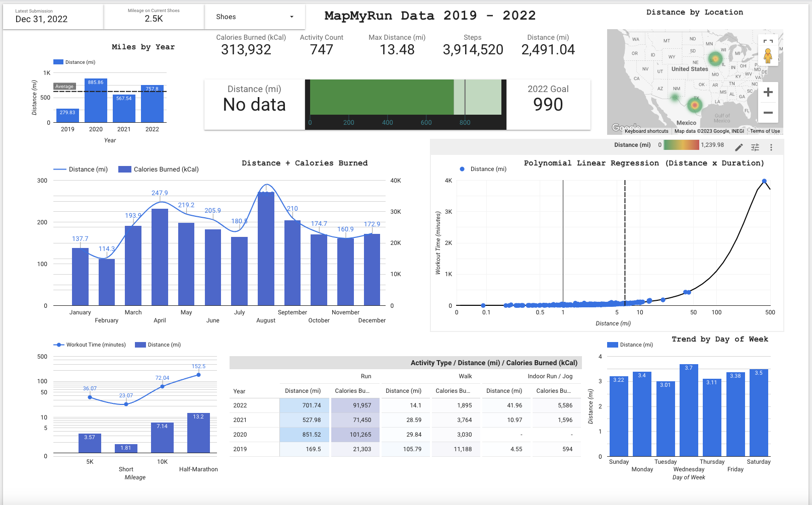Click the Run column group header
The height and width of the screenshot is (505, 812).
pos(366,376)
